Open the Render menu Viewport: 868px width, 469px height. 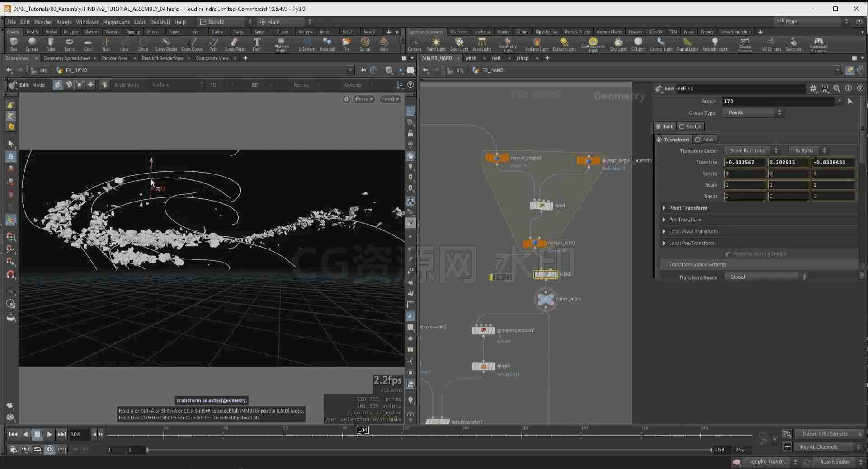[43, 22]
